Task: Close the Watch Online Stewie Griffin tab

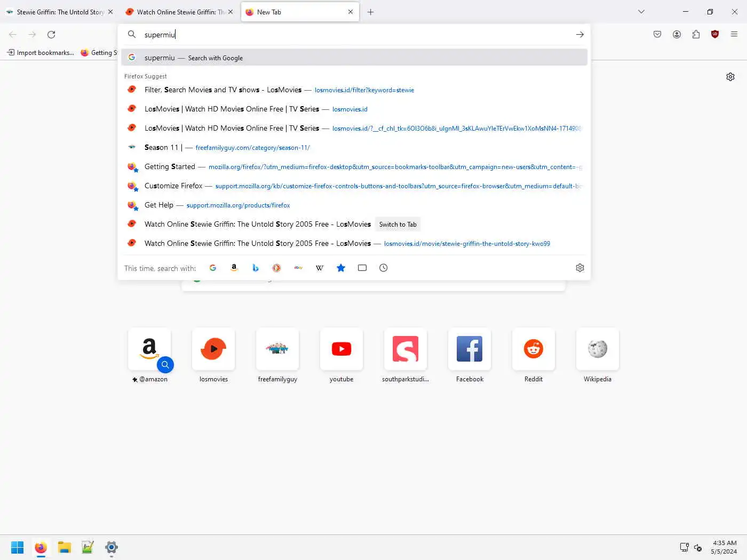Action: [231, 12]
